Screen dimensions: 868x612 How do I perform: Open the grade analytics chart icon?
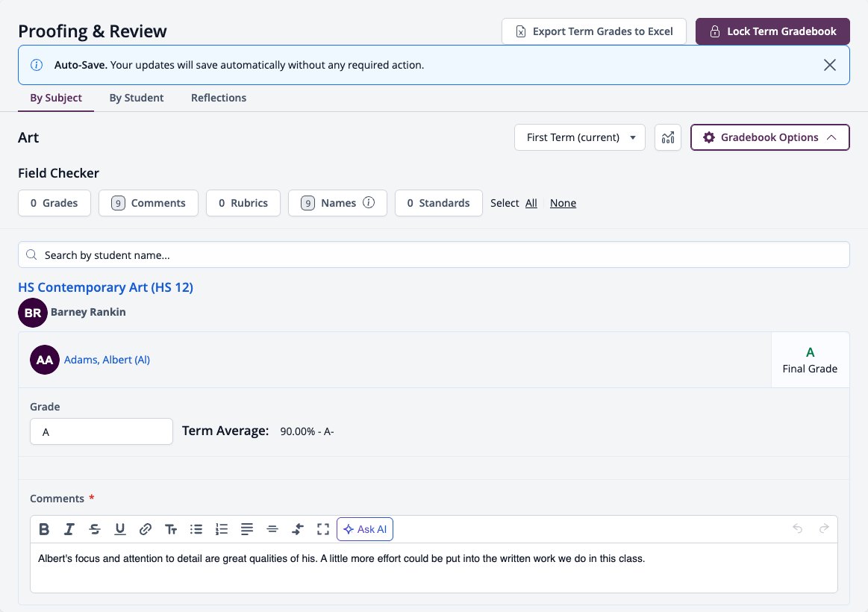coord(668,137)
